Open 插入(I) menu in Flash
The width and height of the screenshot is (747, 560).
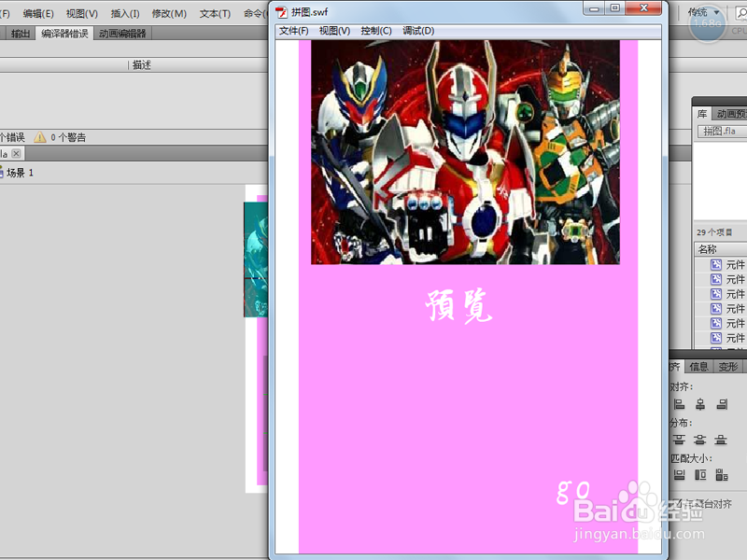click(x=125, y=14)
